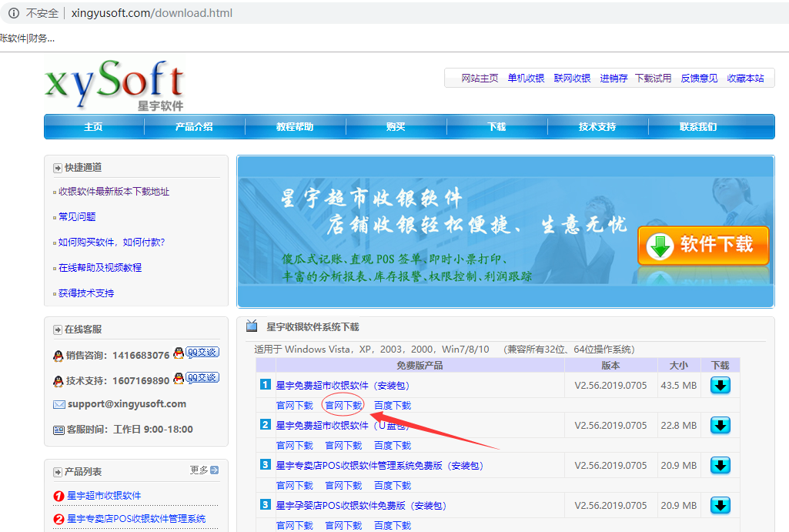Open 技术支持 in the navigation bar
This screenshot has height=532, width=789.
[597, 127]
